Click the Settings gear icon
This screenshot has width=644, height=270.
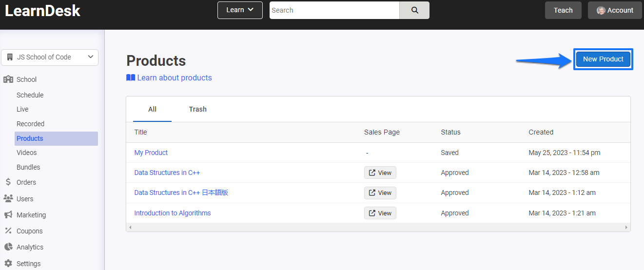point(8,264)
